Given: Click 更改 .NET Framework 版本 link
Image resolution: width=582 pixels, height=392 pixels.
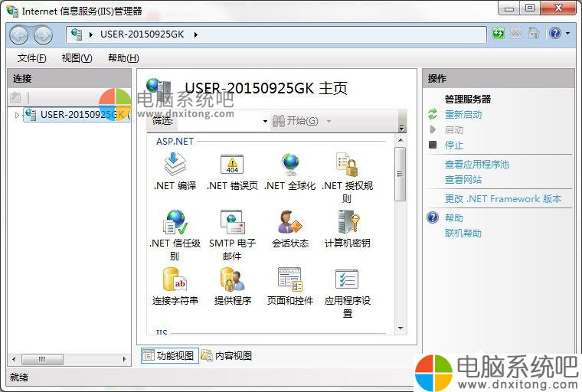Looking at the screenshot, I should (503, 199).
